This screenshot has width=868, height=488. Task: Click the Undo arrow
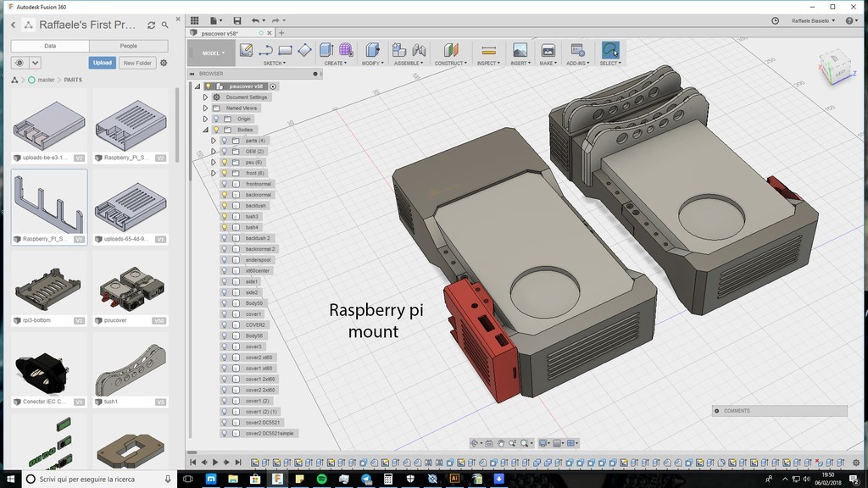255,20
